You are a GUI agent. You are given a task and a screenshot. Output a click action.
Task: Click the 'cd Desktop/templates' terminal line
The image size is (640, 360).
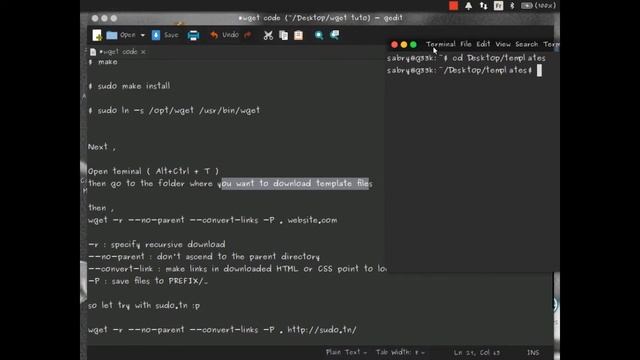(x=466, y=58)
